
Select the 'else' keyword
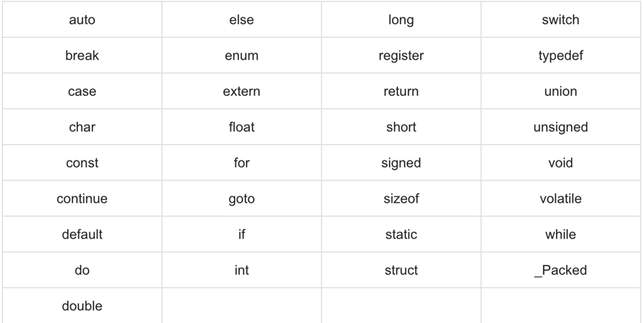tap(242, 20)
